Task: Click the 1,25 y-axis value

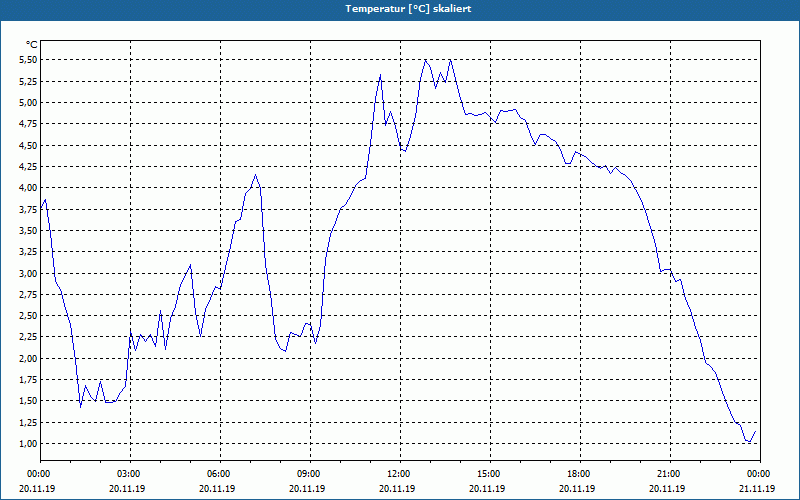Action: (x=28, y=422)
